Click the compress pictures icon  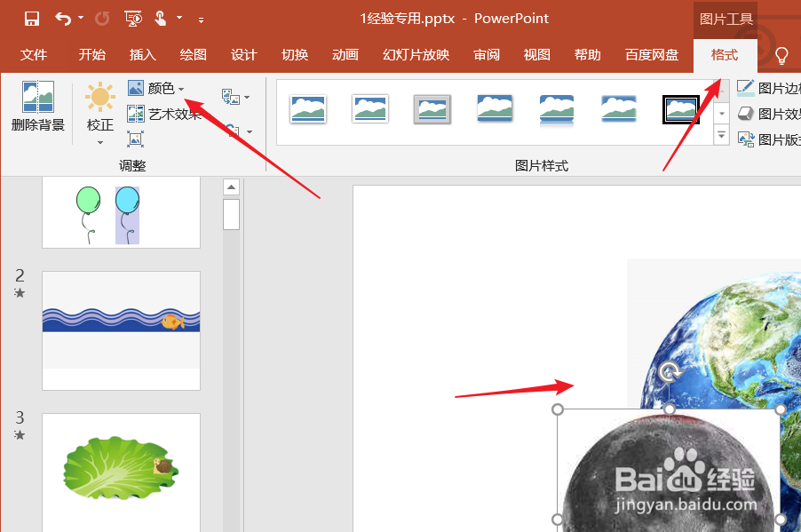[x=135, y=139]
